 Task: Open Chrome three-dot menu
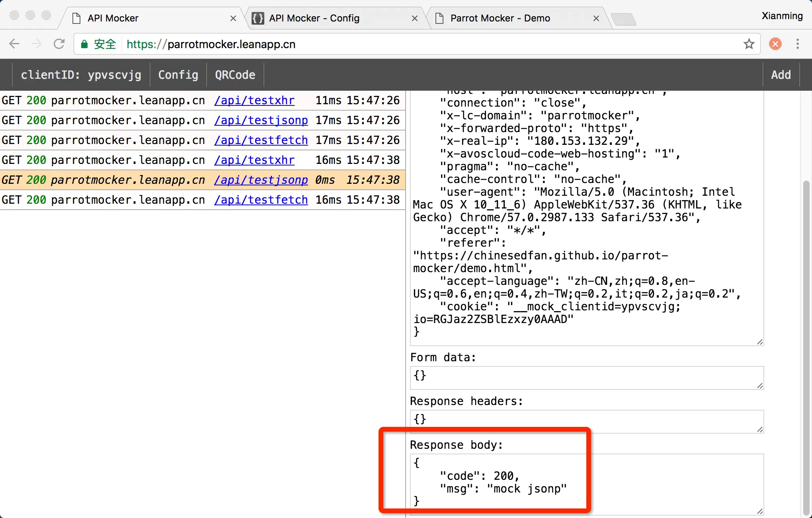tap(797, 44)
